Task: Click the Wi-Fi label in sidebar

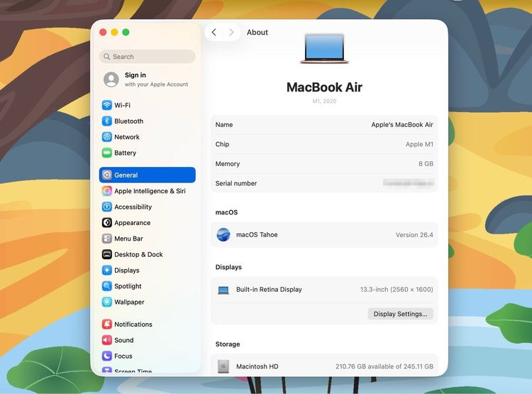Action: (x=123, y=105)
